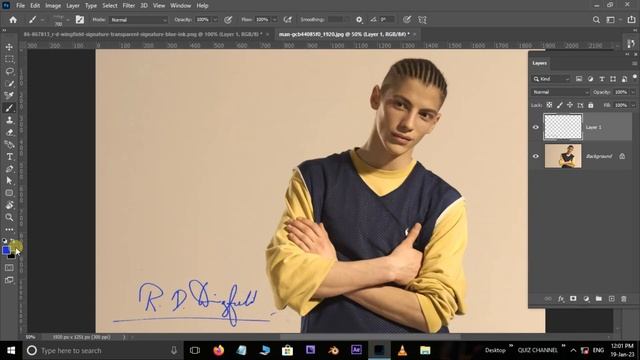This screenshot has height=360, width=640.
Task: Select the Rectangle shape tool
Action: 9,193
